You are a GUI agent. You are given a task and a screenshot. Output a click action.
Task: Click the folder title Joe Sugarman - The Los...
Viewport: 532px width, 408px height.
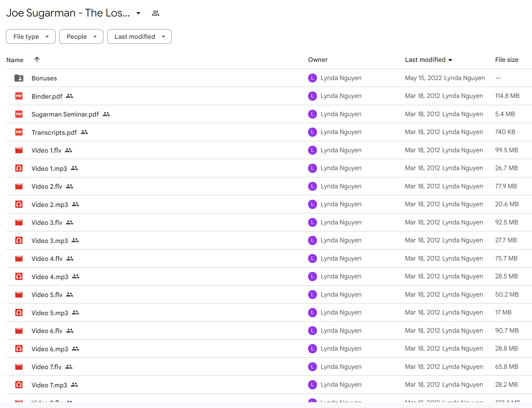pos(68,13)
